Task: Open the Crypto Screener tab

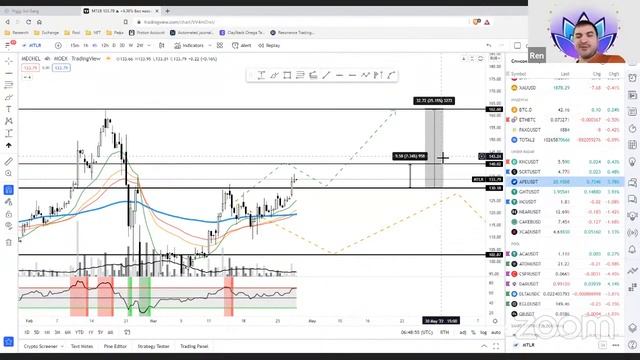Action: pyautogui.click(x=41, y=346)
